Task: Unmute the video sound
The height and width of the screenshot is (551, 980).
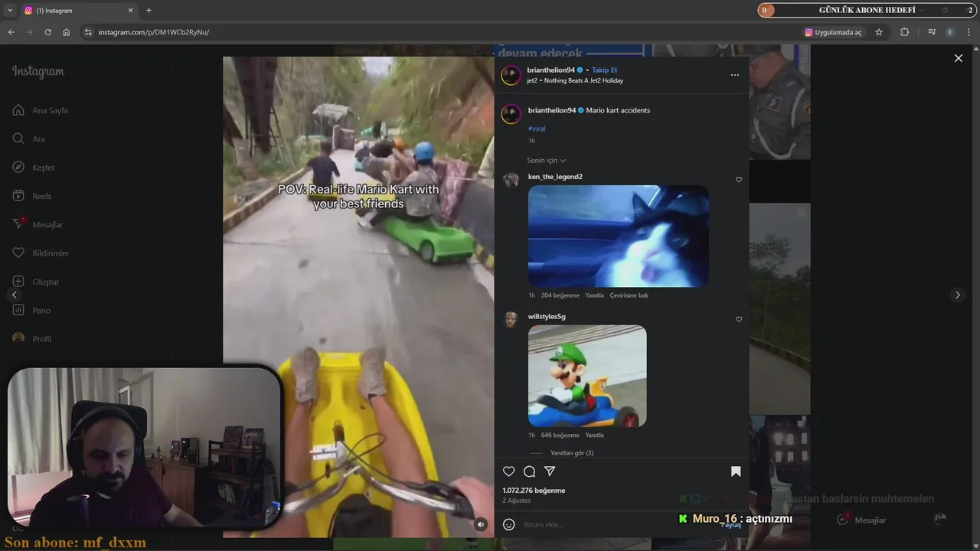Action: point(481,524)
